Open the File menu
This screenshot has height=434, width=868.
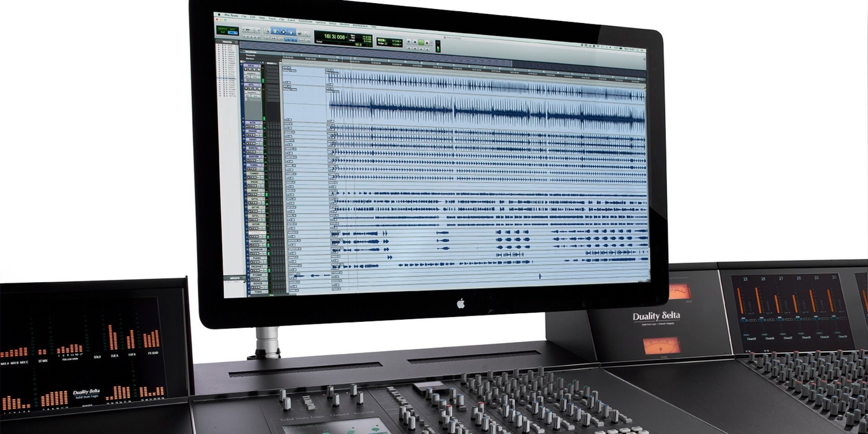pos(244,16)
